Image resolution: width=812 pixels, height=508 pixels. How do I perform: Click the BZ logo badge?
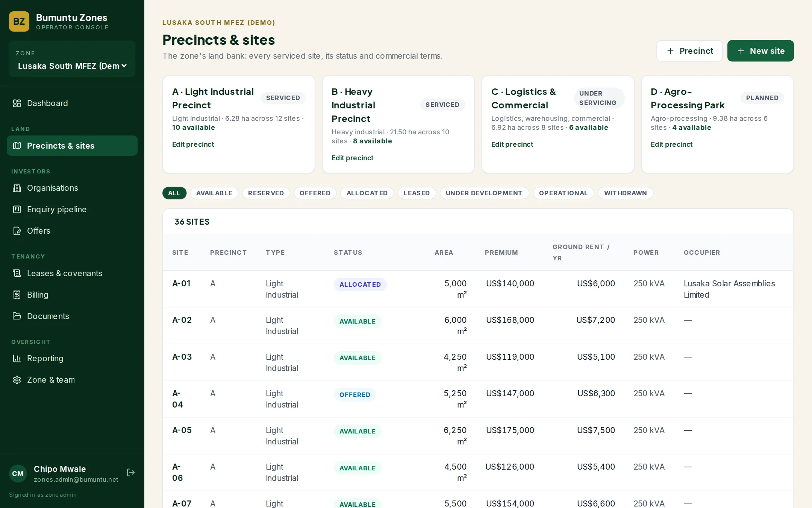coord(19,21)
